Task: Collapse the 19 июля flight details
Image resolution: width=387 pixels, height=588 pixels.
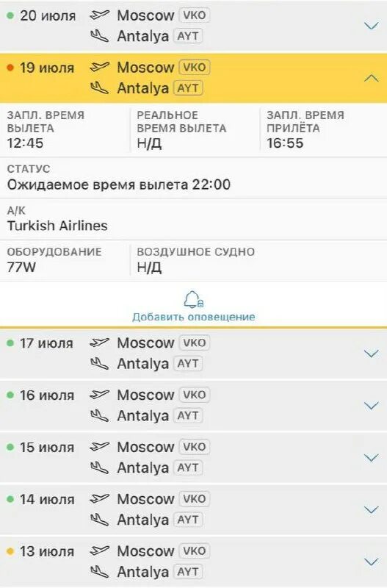Action: [x=372, y=78]
